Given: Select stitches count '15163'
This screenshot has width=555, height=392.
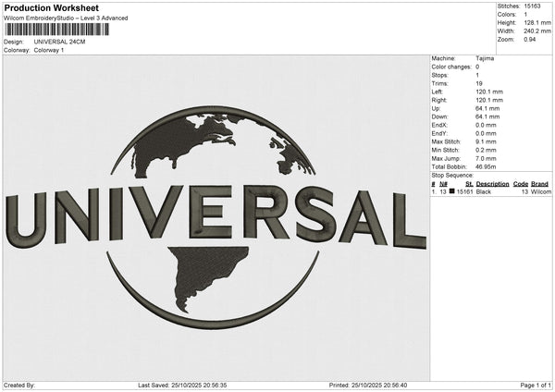Looking at the screenshot, I should [x=532, y=6].
